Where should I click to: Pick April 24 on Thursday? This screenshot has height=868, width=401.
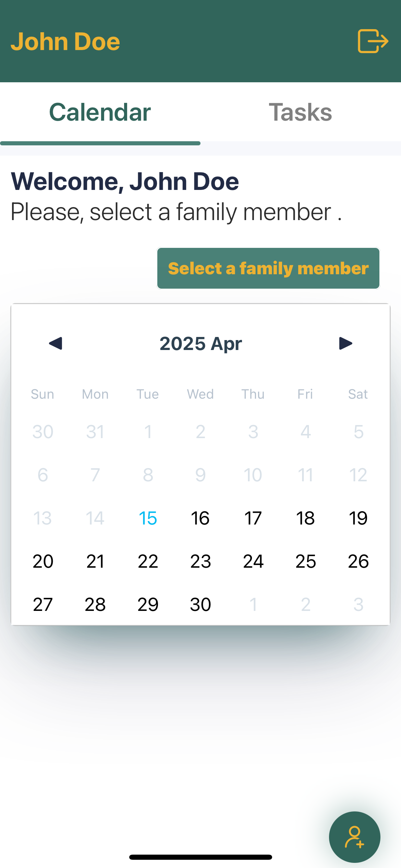[253, 561]
